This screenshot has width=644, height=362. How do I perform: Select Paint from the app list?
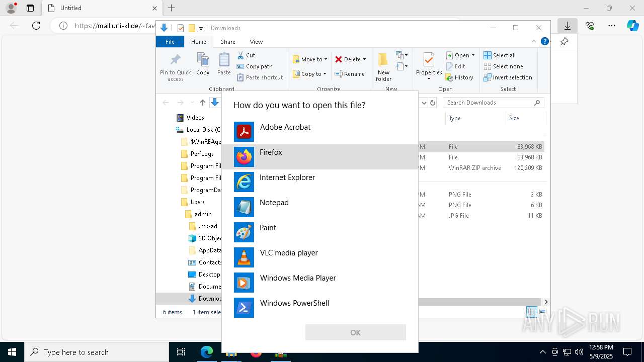click(319, 232)
